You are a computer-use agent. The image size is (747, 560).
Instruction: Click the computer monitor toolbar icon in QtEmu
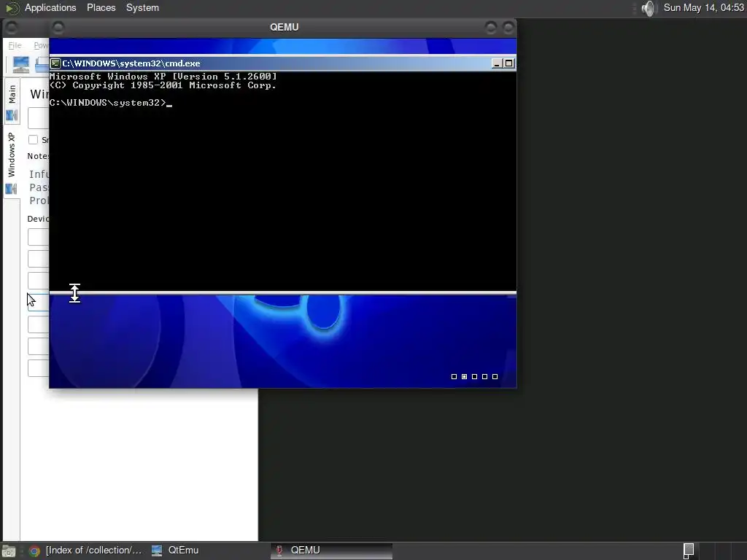20,64
